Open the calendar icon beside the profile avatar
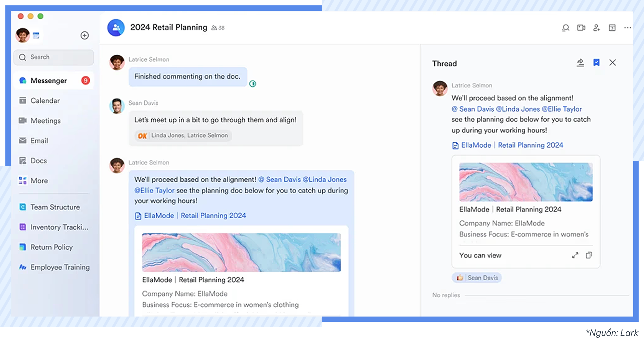Viewport: 644px width, 338px height. [x=36, y=35]
